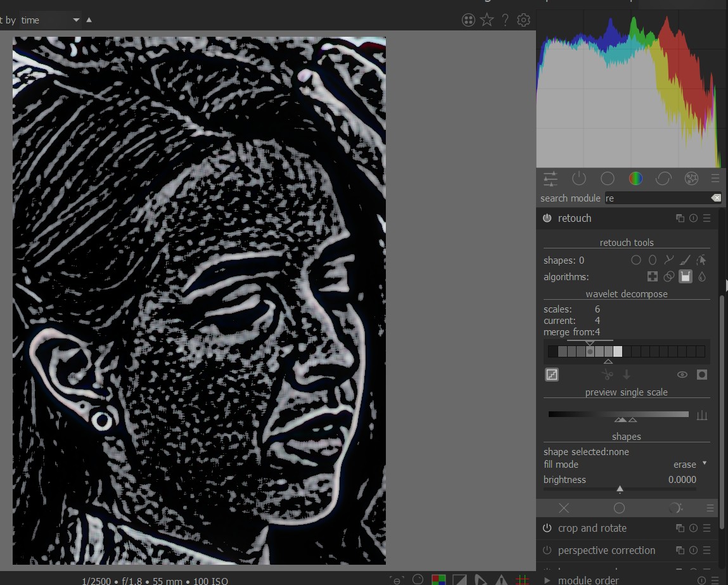
Task: Click the cut shapes scissors icon
Action: tap(607, 374)
